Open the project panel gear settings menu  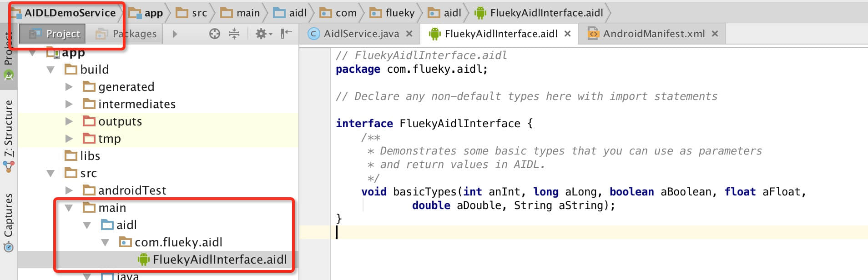[x=262, y=34]
